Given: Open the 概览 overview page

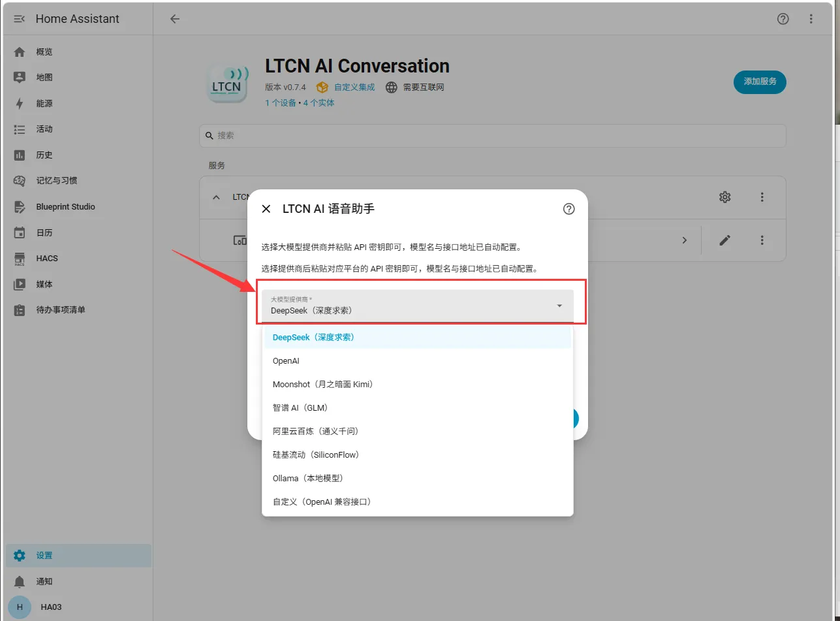Looking at the screenshot, I should click(78, 52).
